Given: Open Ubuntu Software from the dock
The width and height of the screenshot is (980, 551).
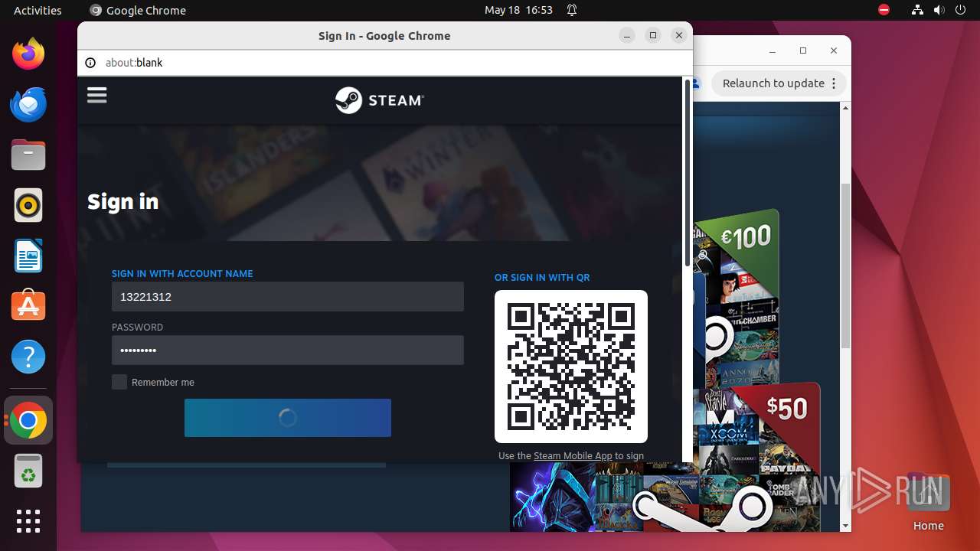Looking at the screenshot, I should coord(28,306).
